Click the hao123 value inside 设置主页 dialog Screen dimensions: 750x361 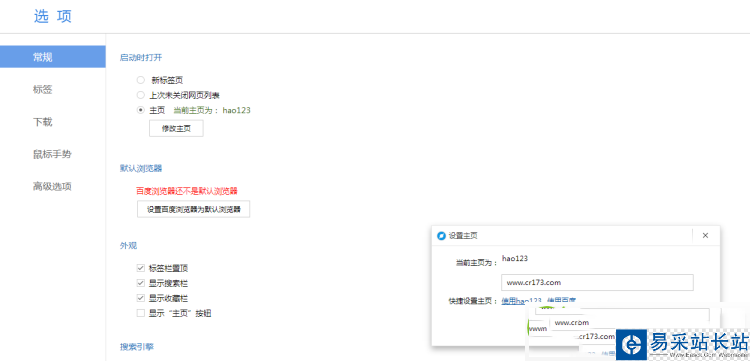[x=515, y=258]
